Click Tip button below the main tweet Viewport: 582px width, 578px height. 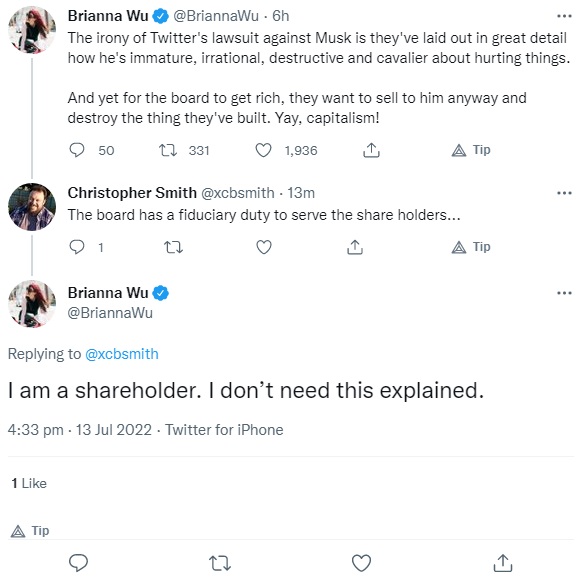coord(30,531)
